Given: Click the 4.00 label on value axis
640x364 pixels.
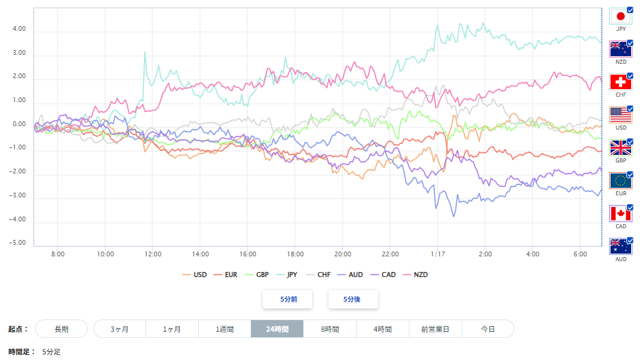Looking at the screenshot, I should pyautogui.click(x=19, y=29).
